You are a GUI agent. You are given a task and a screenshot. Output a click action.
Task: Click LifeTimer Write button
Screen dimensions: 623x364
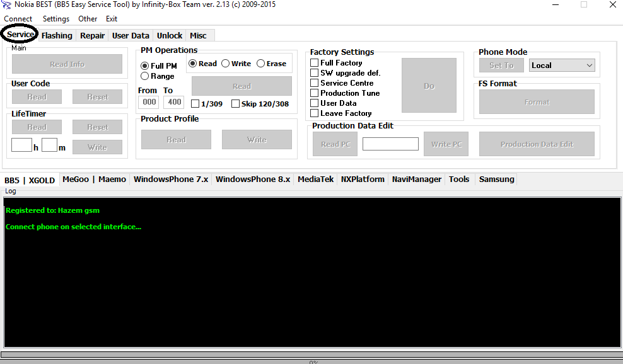point(97,147)
